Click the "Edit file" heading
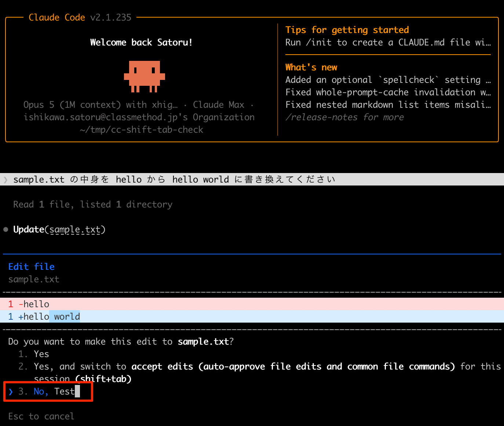504x426 pixels. pos(32,267)
